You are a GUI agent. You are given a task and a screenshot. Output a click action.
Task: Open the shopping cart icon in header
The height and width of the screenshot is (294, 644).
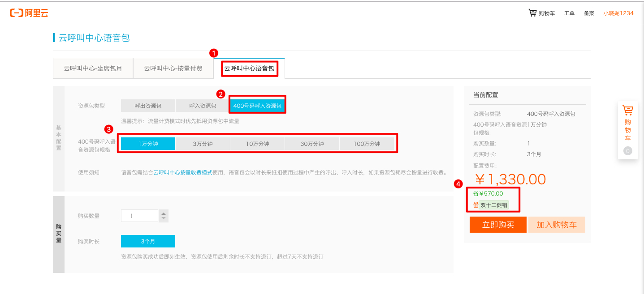pyautogui.click(x=532, y=13)
